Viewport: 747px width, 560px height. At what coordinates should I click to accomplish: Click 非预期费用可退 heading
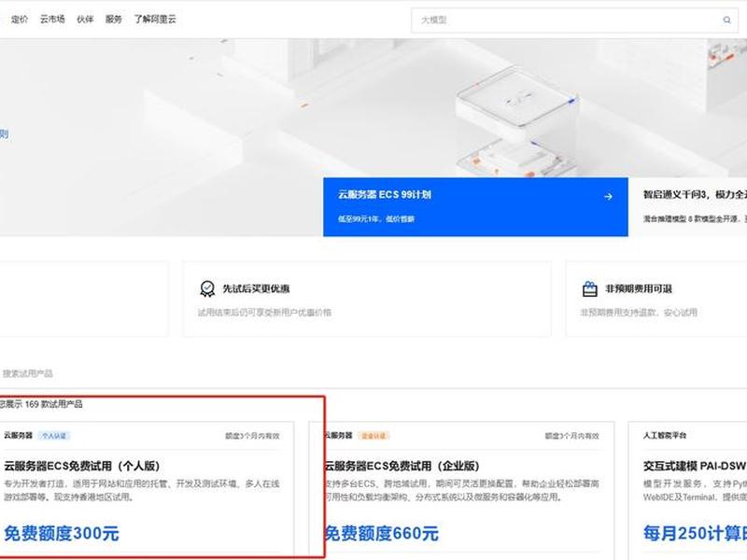coord(639,288)
